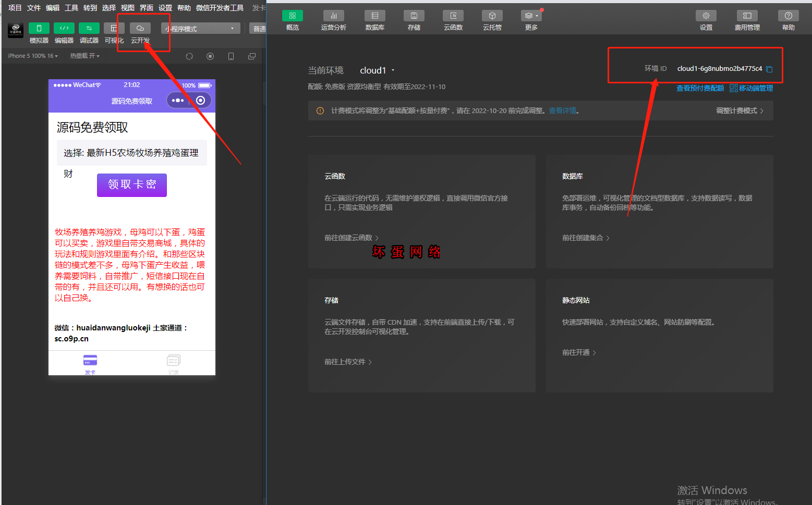Switch to the 记录 bottom tab

click(x=174, y=364)
